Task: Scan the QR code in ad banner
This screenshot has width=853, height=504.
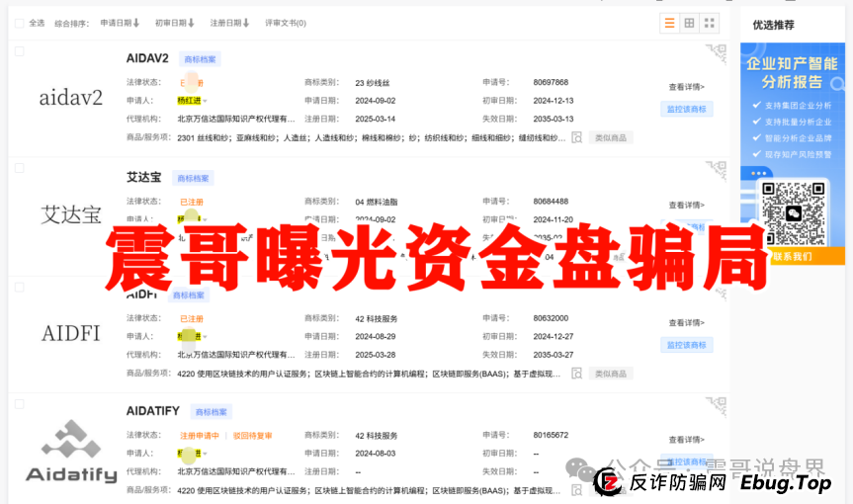Action: (x=793, y=213)
